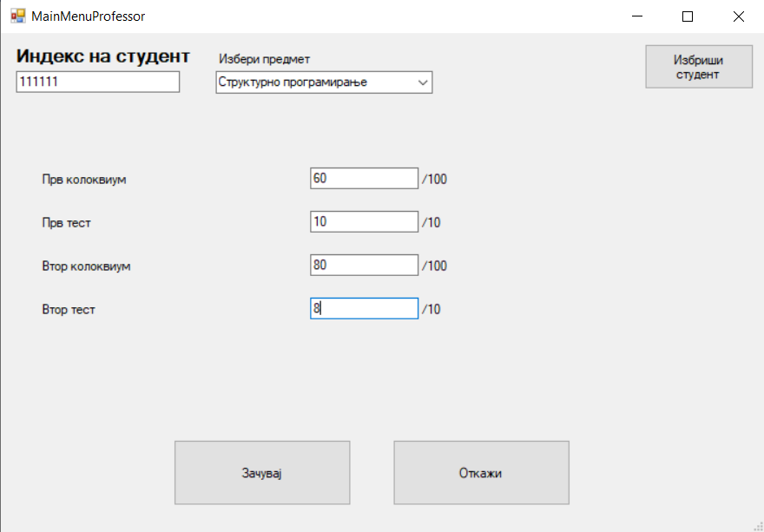Click the Прв колоквиум label
Screen dimensions: 764x532
[x=84, y=180]
